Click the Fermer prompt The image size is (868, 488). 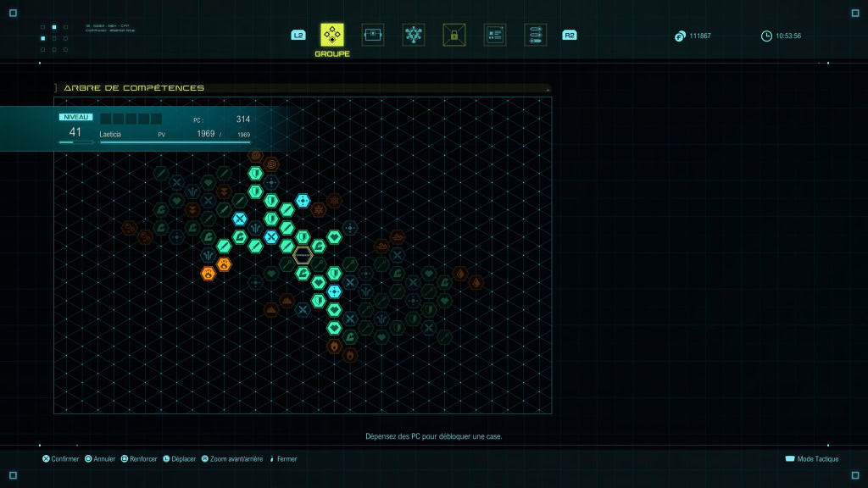283,458
